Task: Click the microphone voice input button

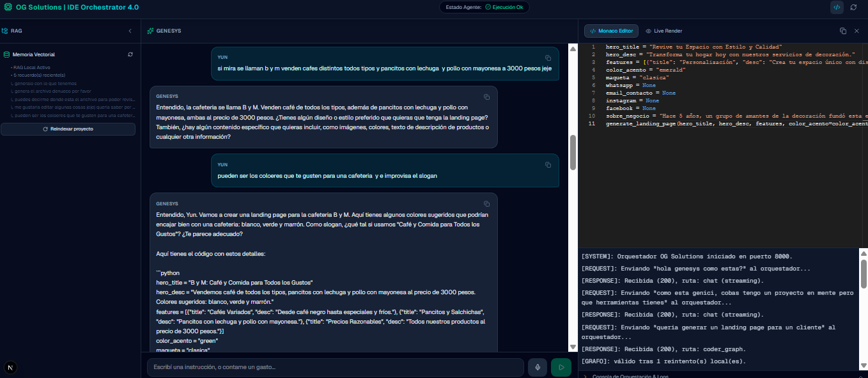Action: [538, 367]
